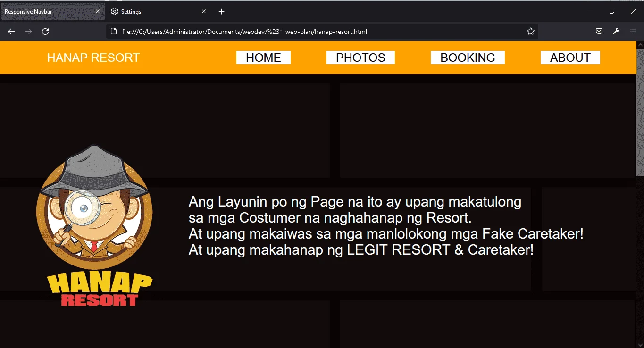Click the page vertical scrollbar thumb
The image size is (644, 348).
coord(640,112)
